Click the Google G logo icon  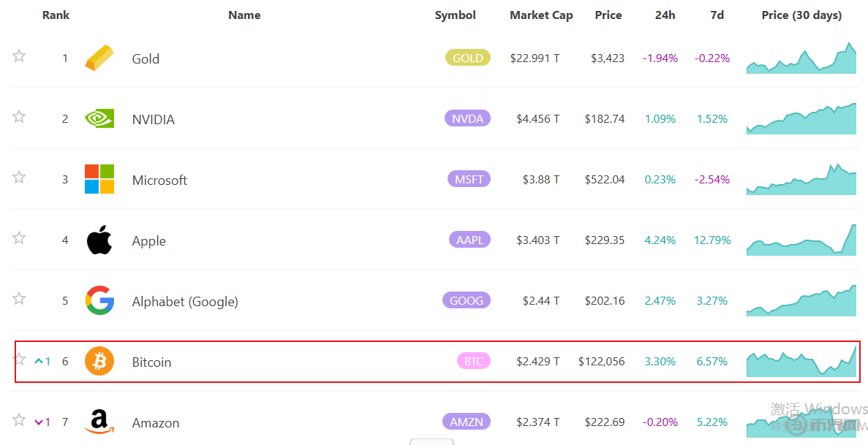(99, 300)
